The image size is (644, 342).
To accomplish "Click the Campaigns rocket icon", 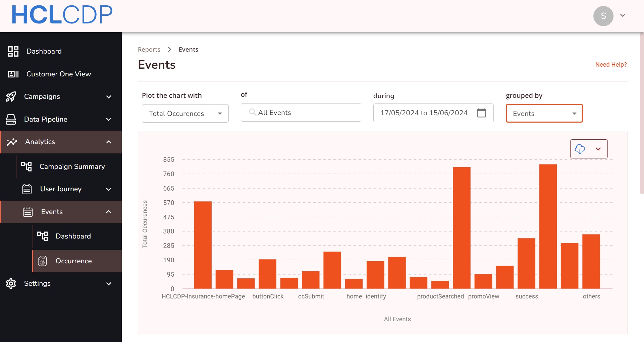I will (11, 96).
